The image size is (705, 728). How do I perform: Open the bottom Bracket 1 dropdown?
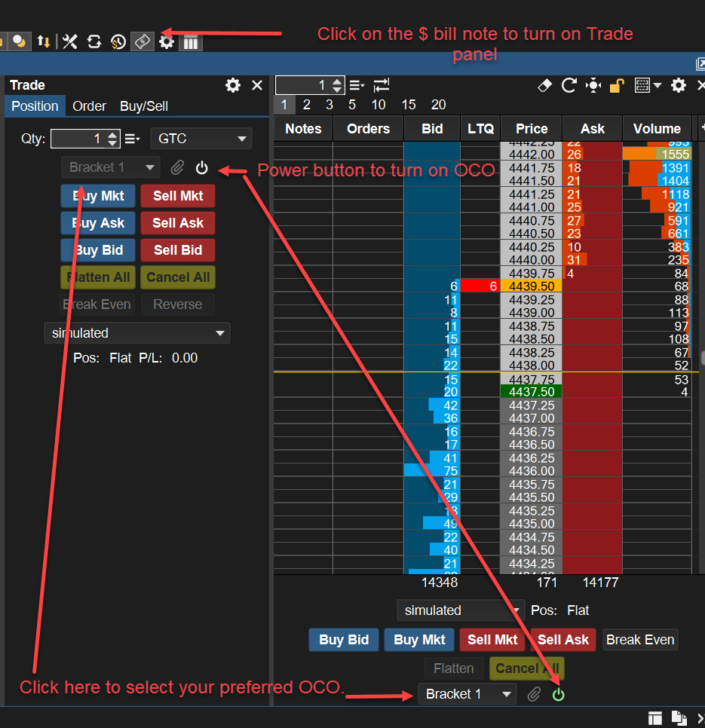pos(467,694)
